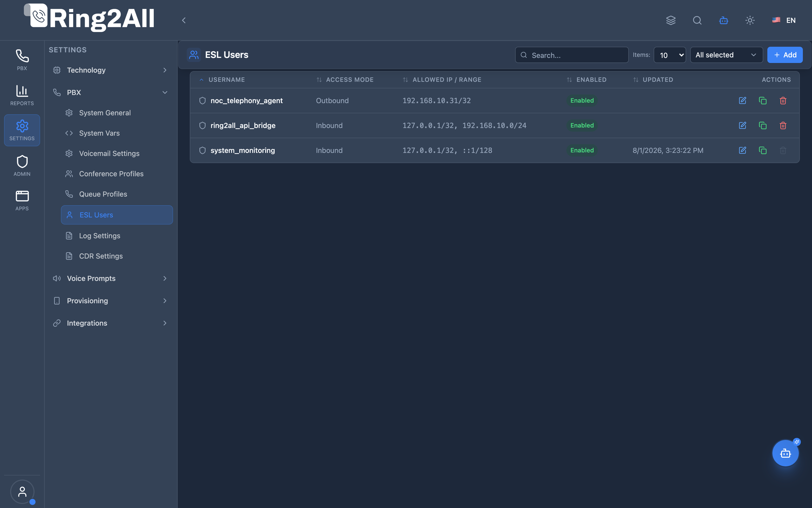812x508 pixels.
Task: Change language from EN
Action: tap(784, 20)
